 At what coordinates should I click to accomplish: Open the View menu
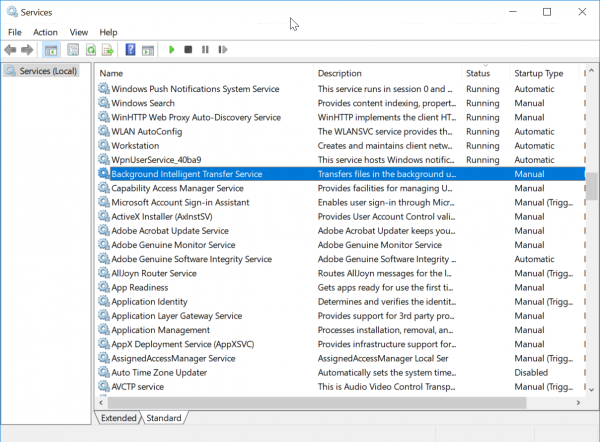coord(79,32)
